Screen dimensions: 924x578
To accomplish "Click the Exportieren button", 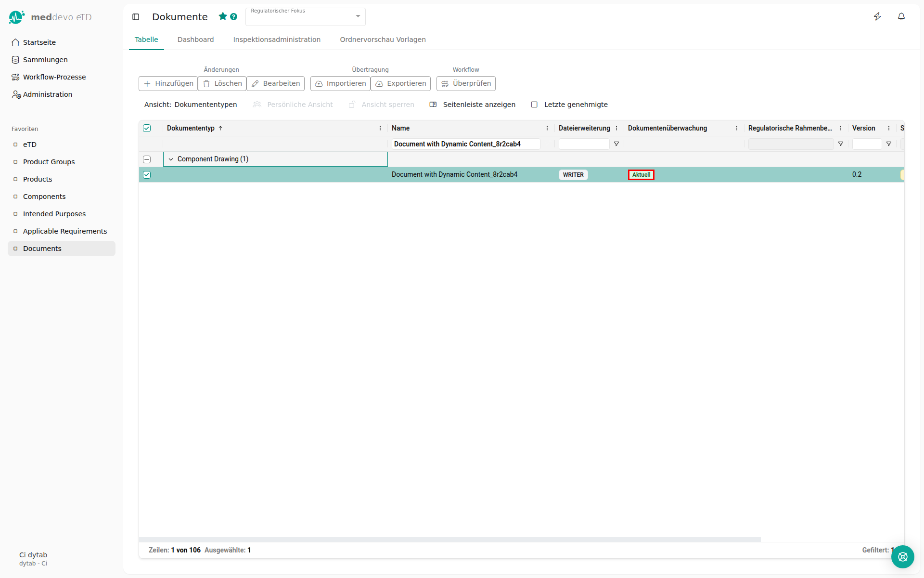I will (x=400, y=83).
